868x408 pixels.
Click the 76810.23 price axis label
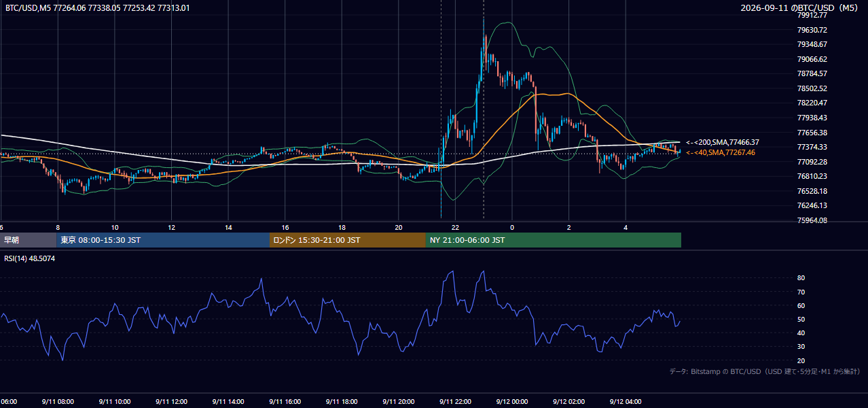[x=812, y=176]
